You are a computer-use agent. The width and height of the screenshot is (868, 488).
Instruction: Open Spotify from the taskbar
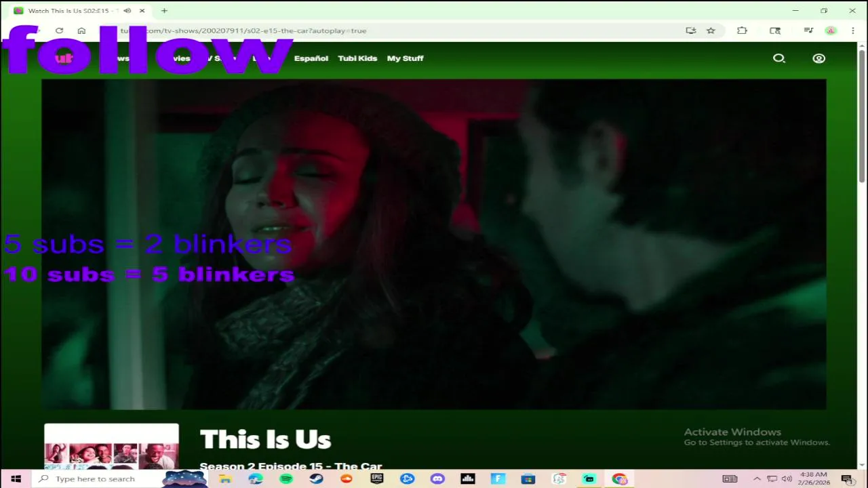pos(285,479)
